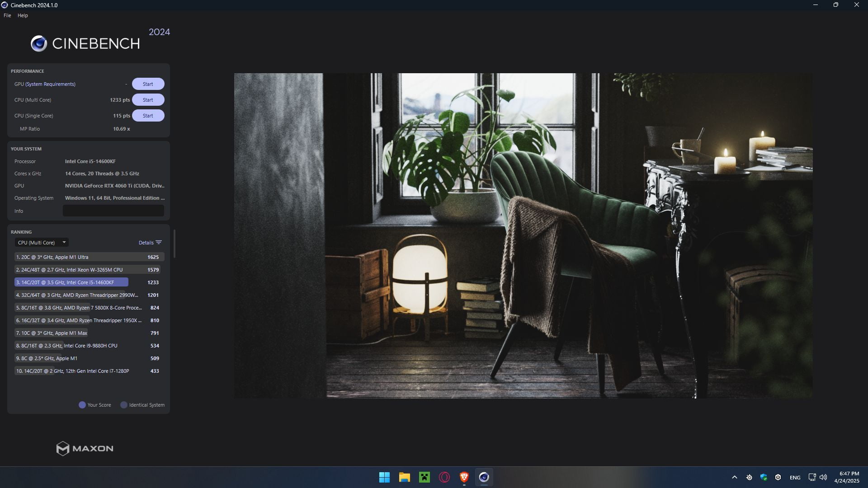Open the Minecraft taskbar icon
868x488 pixels.
coord(424,477)
